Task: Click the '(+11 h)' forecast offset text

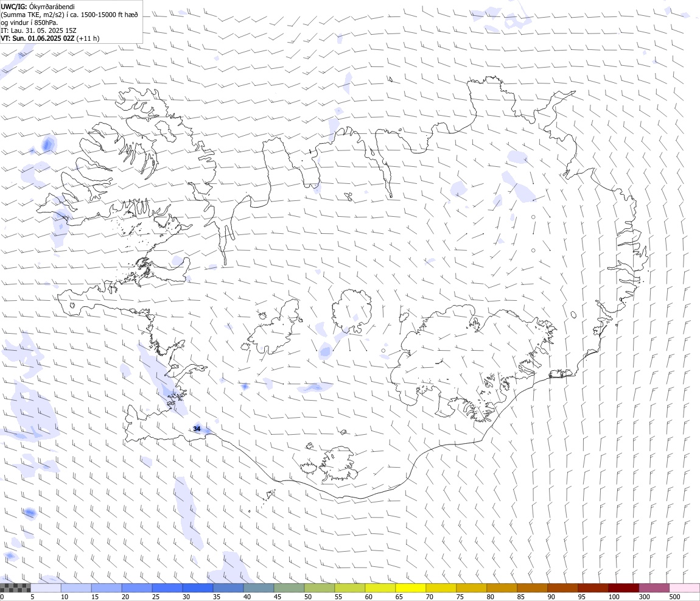Action: pyautogui.click(x=88, y=38)
